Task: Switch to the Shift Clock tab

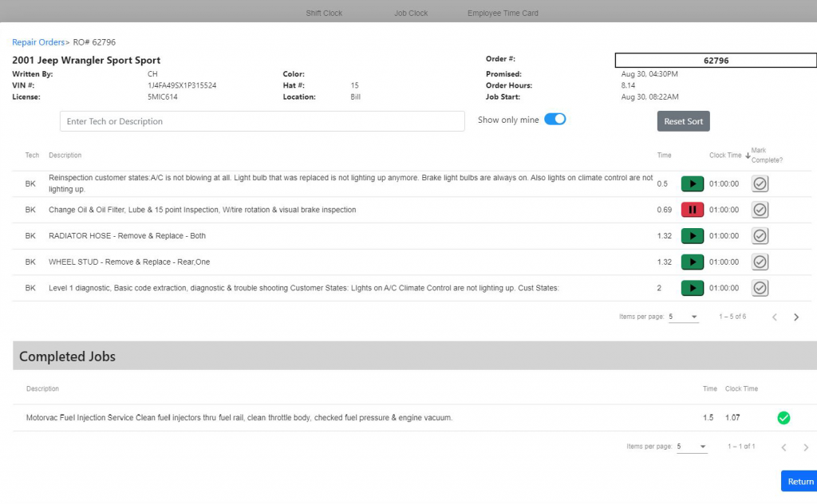Action: [x=324, y=14]
